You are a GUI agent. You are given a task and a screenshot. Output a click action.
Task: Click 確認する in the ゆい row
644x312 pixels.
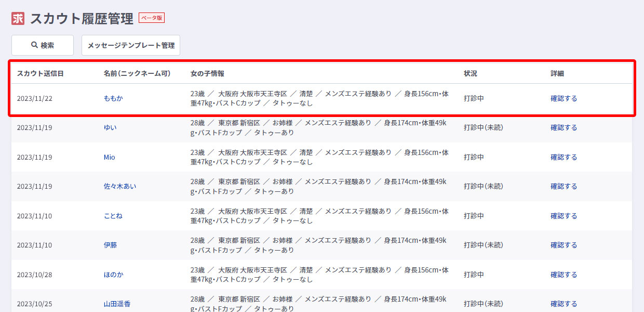563,127
